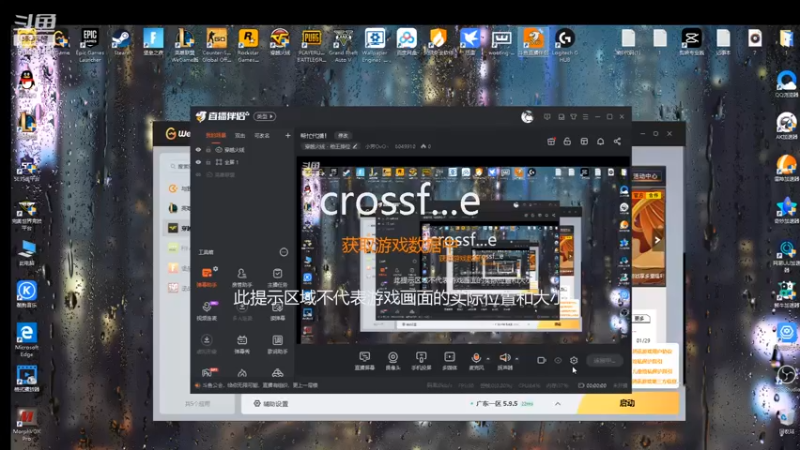Mute the 扬声器 speaker

tap(505, 358)
